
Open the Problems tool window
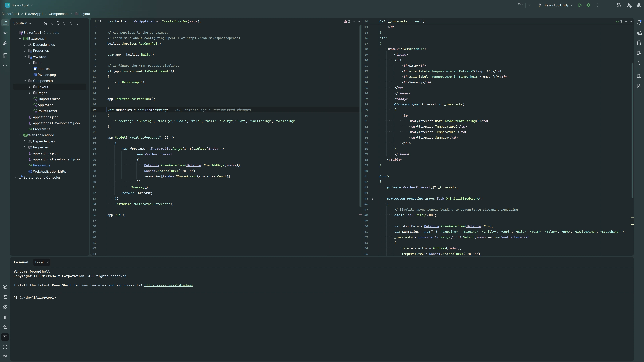[5, 347]
